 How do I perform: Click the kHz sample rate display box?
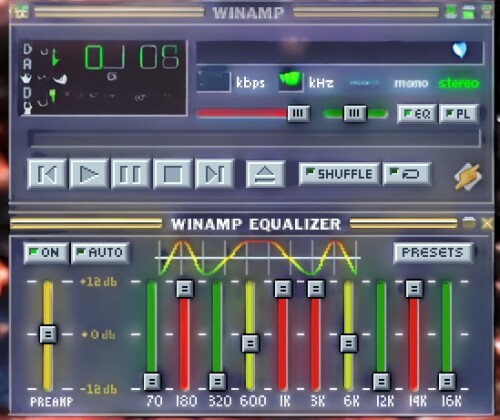tap(291, 81)
